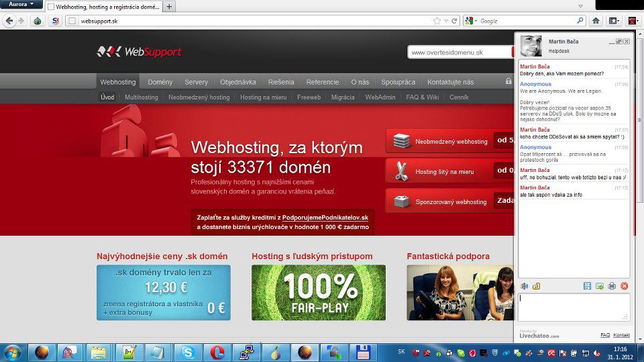
Task: Open the Domény menu item
Action: click(x=160, y=82)
